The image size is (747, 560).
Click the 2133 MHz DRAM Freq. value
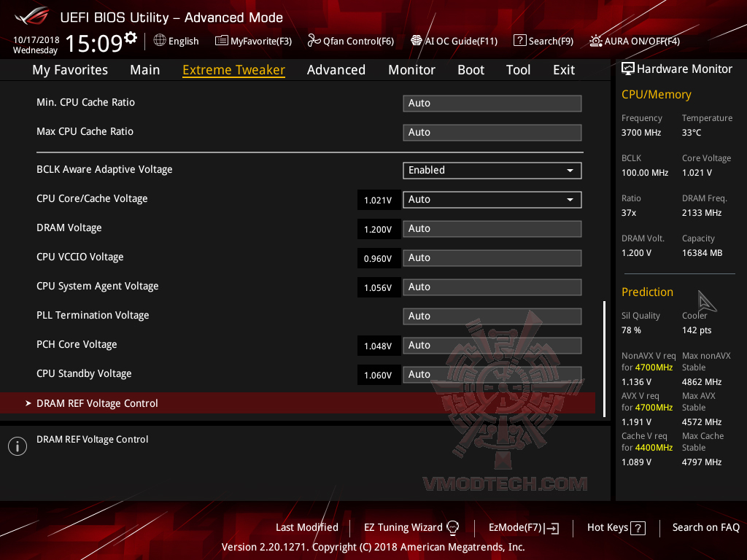click(x=701, y=213)
